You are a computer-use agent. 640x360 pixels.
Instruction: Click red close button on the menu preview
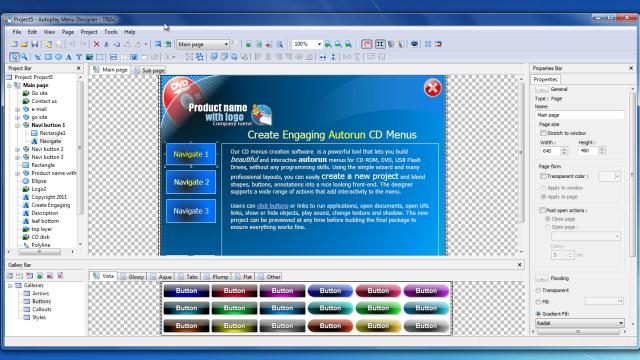pyautogui.click(x=432, y=88)
